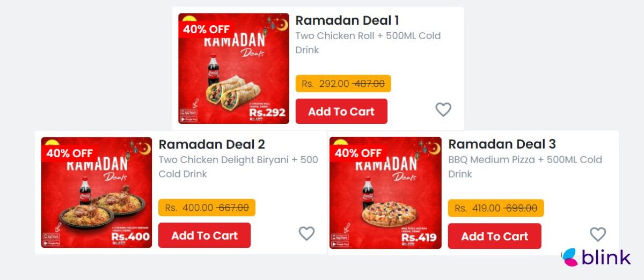Click the blink logo

[x=596, y=257]
